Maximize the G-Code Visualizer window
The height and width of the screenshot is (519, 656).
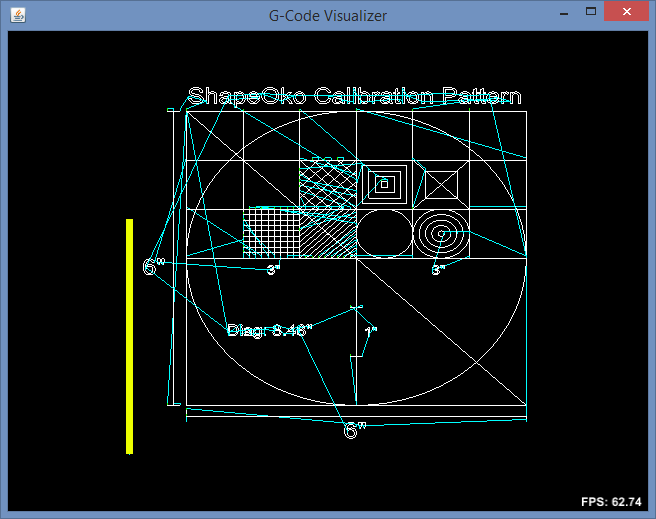(x=591, y=12)
